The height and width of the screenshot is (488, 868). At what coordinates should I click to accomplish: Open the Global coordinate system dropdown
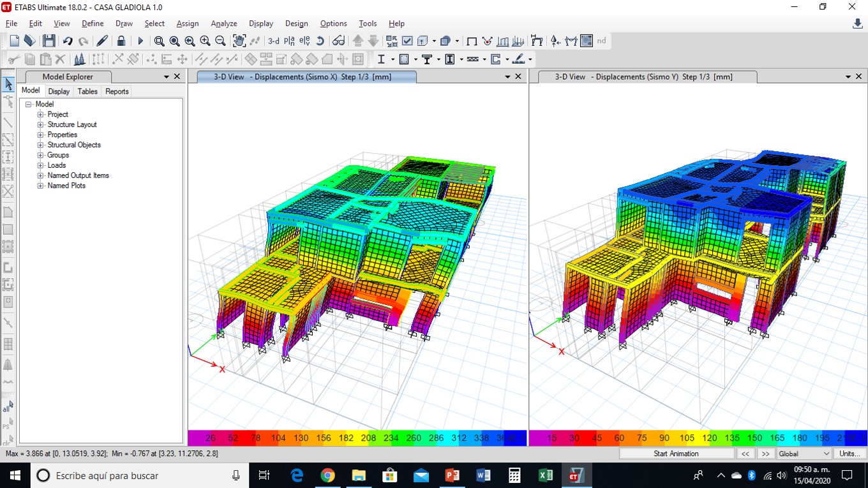[x=804, y=454]
